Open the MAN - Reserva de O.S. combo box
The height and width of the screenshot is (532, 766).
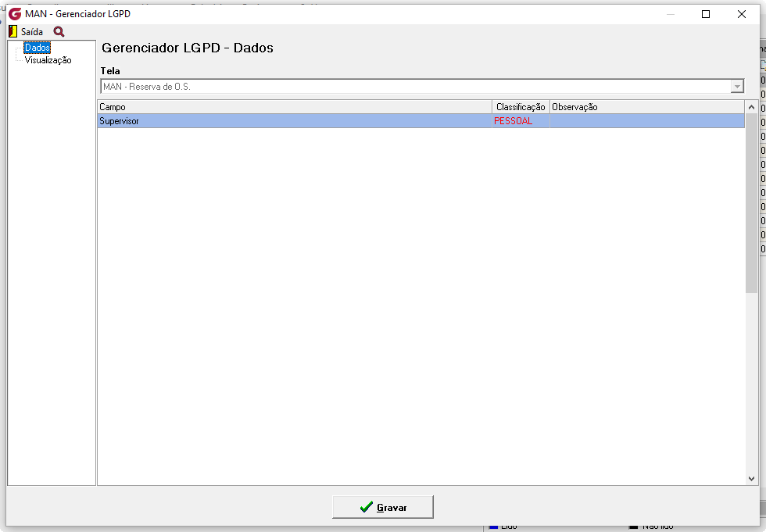point(422,87)
